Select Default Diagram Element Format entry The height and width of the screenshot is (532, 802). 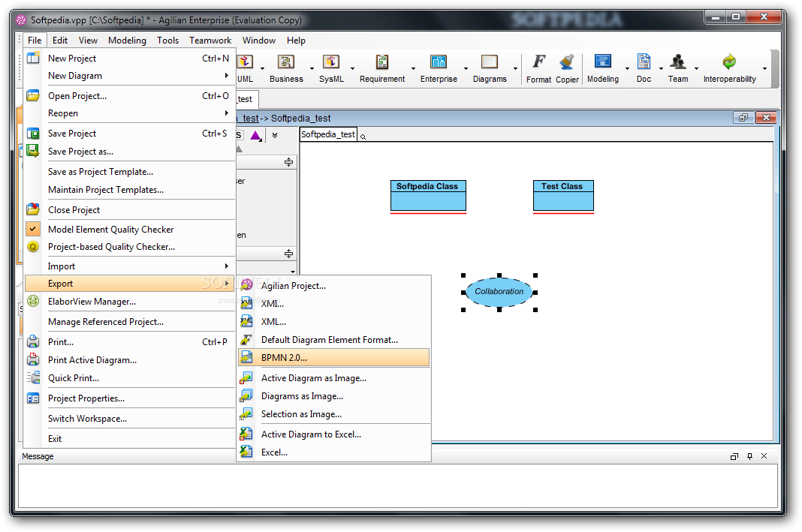(334, 339)
